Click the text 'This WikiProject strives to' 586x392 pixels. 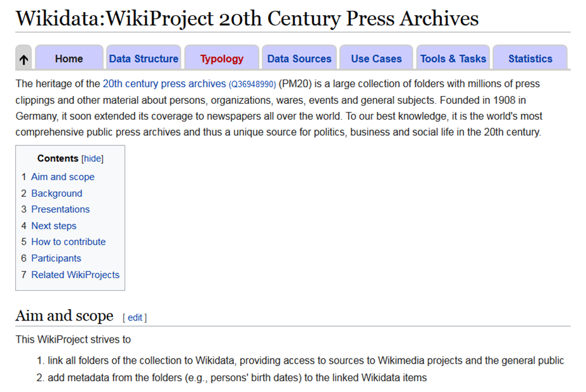[73, 340]
